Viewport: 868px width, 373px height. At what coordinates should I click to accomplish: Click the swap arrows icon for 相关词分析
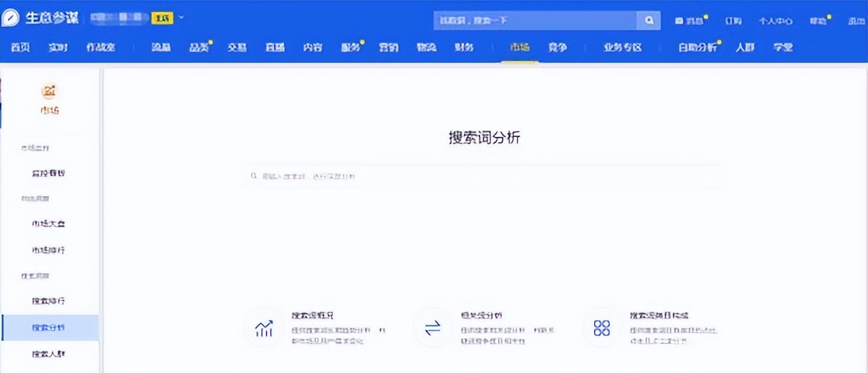click(x=433, y=328)
